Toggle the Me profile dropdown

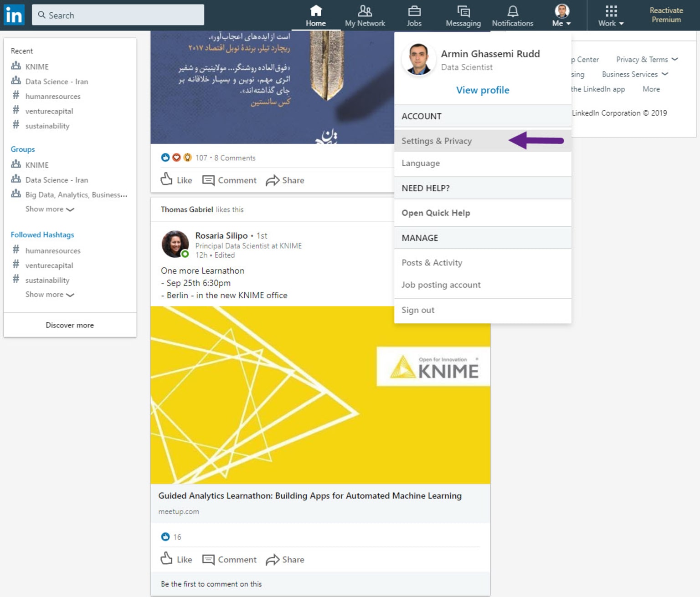561,15
